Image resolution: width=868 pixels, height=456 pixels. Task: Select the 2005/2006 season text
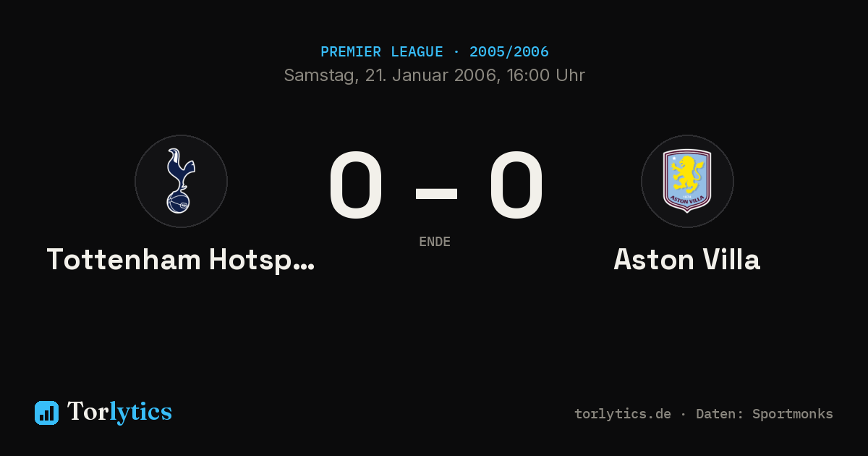coord(509,52)
